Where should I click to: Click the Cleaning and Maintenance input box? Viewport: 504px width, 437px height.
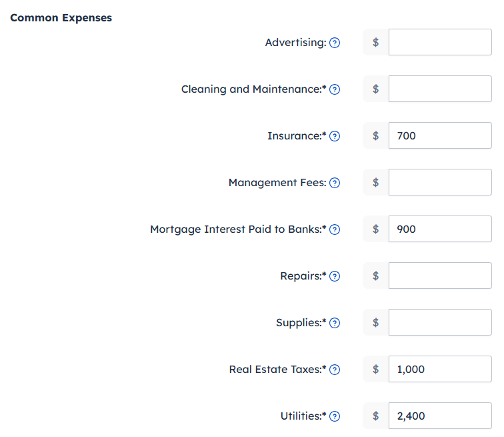440,89
